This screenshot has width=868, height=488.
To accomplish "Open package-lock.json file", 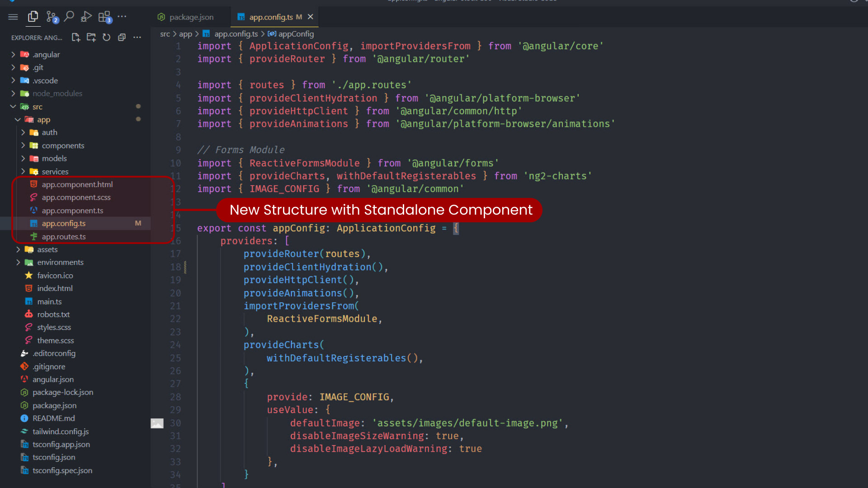I will click(x=63, y=393).
